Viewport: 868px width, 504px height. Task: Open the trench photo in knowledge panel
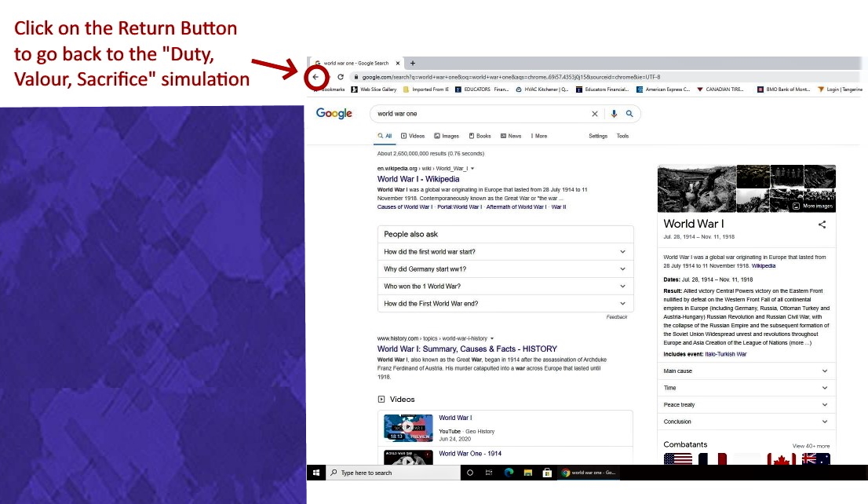pos(696,188)
